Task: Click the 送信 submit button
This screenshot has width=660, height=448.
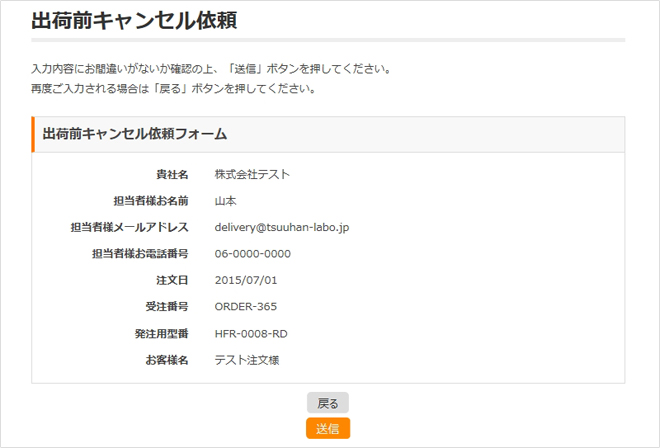Action: tap(328, 429)
